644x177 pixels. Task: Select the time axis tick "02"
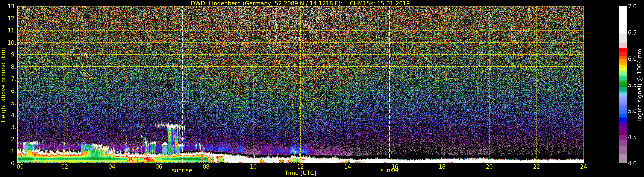point(65,167)
